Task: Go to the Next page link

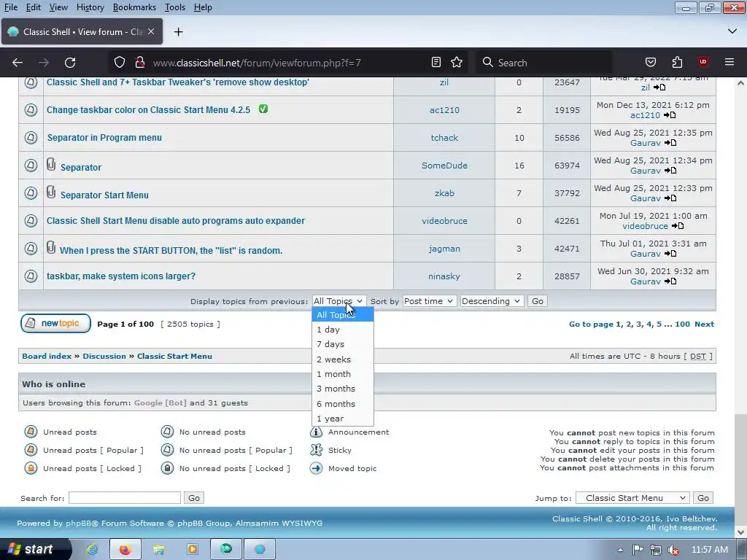Action: [704, 324]
